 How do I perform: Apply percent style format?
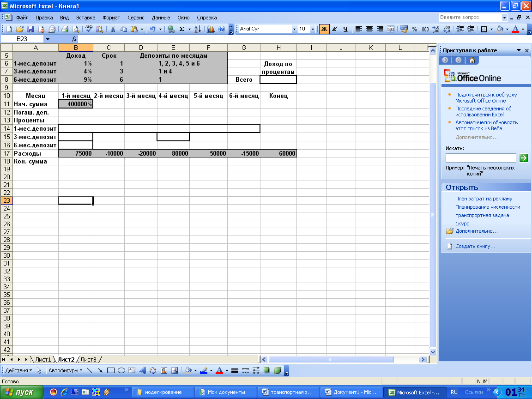(414, 29)
